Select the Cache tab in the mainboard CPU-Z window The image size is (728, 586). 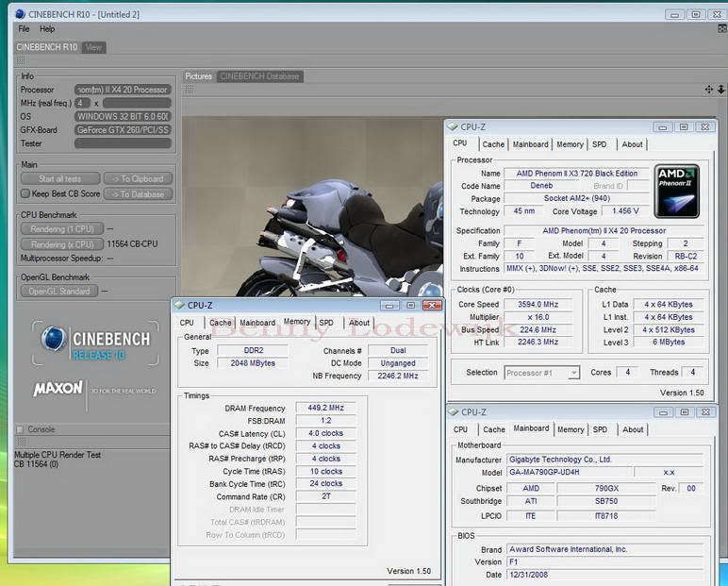click(x=494, y=430)
